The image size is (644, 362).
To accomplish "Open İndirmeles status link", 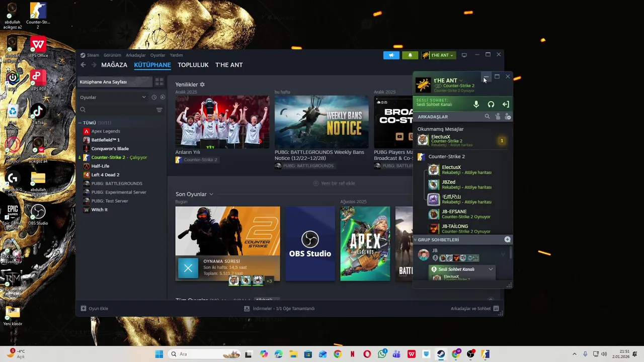I will (279, 309).
